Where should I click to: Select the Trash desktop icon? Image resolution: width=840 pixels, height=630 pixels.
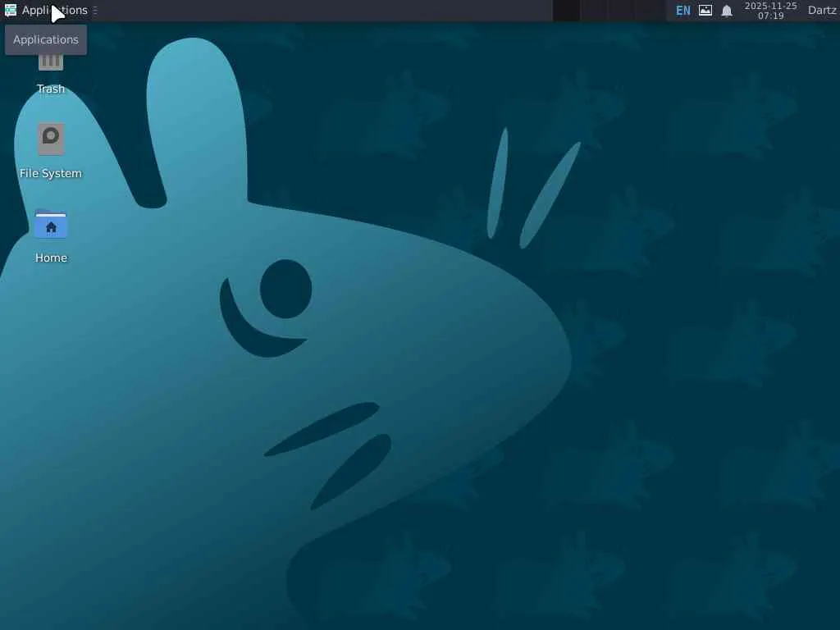(51, 73)
